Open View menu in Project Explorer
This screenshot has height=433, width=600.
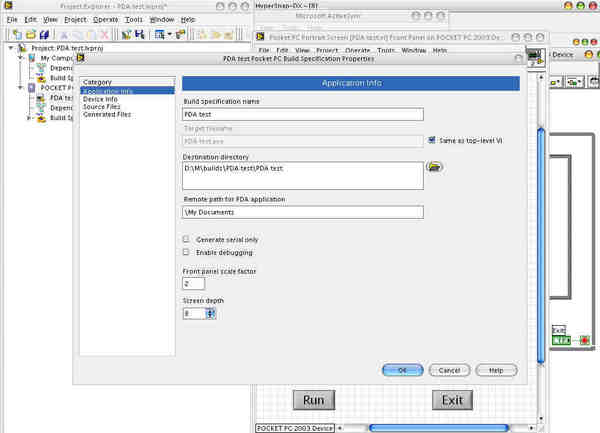(x=50, y=20)
